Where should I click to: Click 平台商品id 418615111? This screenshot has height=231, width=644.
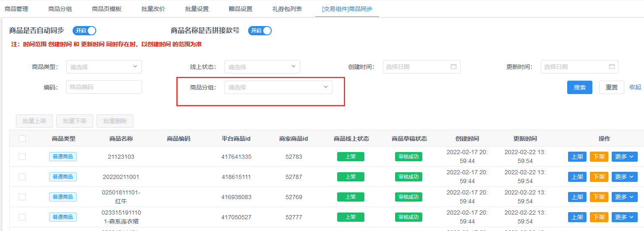tap(236, 177)
